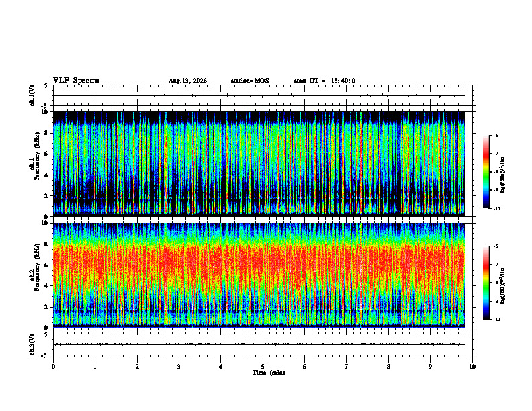Click time axis tick label "9"
The width and height of the screenshot is (532, 411).
[x=430, y=367]
